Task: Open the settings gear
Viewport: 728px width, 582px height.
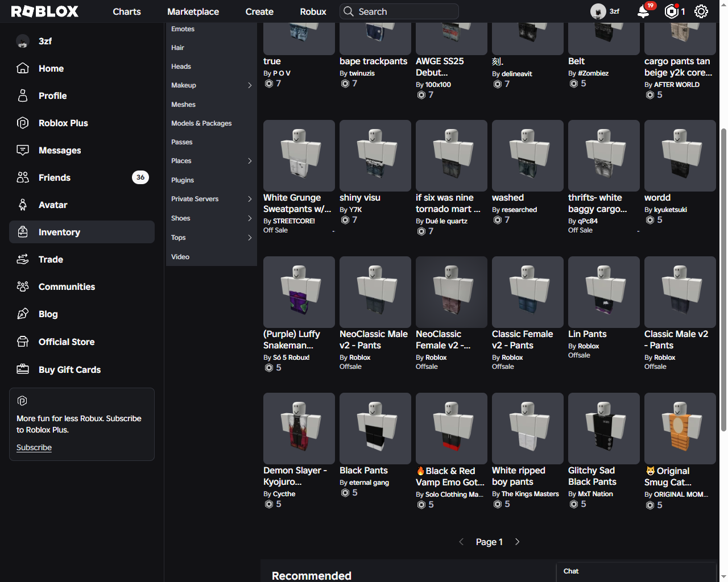Action: pyautogui.click(x=701, y=11)
